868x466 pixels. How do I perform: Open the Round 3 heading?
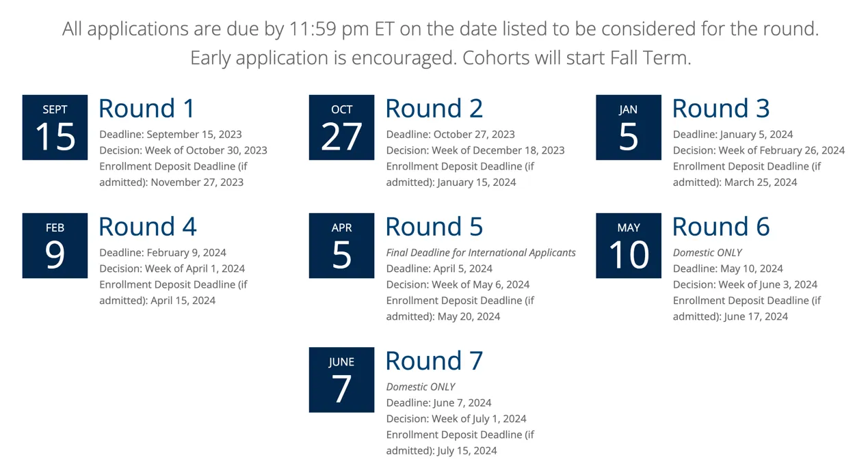(x=720, y=109)
